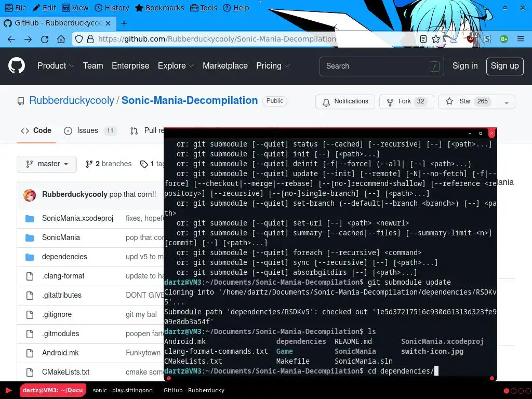Click the tracking protection shield icon
The image size is (532, 399).
click(x=79, y=39)
